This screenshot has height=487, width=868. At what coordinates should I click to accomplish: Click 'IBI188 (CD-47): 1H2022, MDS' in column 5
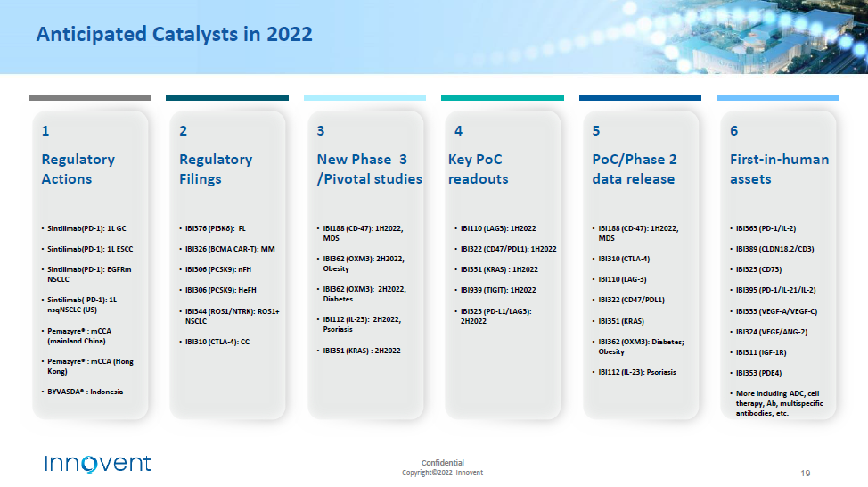click(638, 234)
